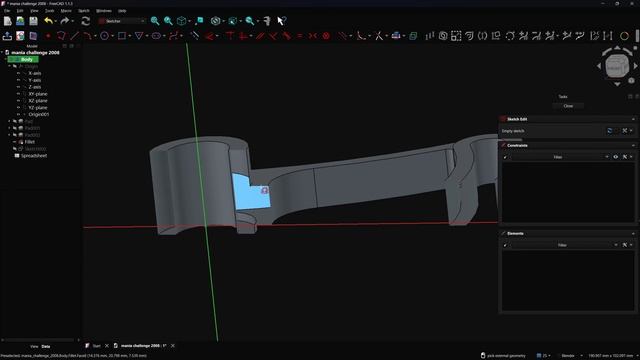Screen dimensions: 640x360
Task: Click the Open file icon
Action: [x=20, y=21]
